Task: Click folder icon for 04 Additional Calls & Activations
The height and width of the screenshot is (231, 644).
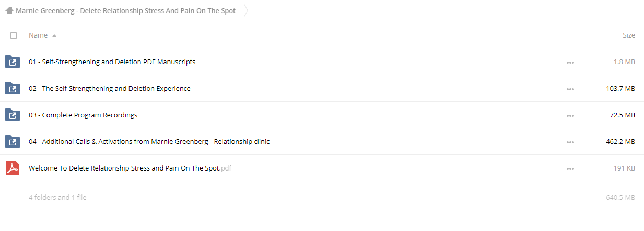Action: pos(13,142)
